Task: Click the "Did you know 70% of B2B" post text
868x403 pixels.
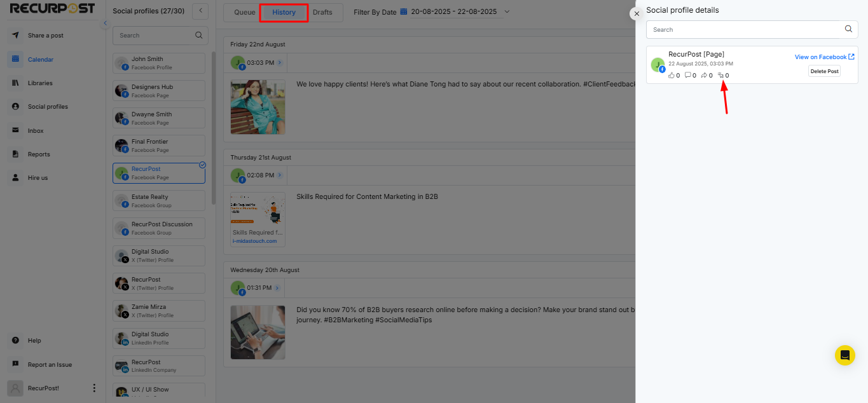Action: tap(465, 315)
